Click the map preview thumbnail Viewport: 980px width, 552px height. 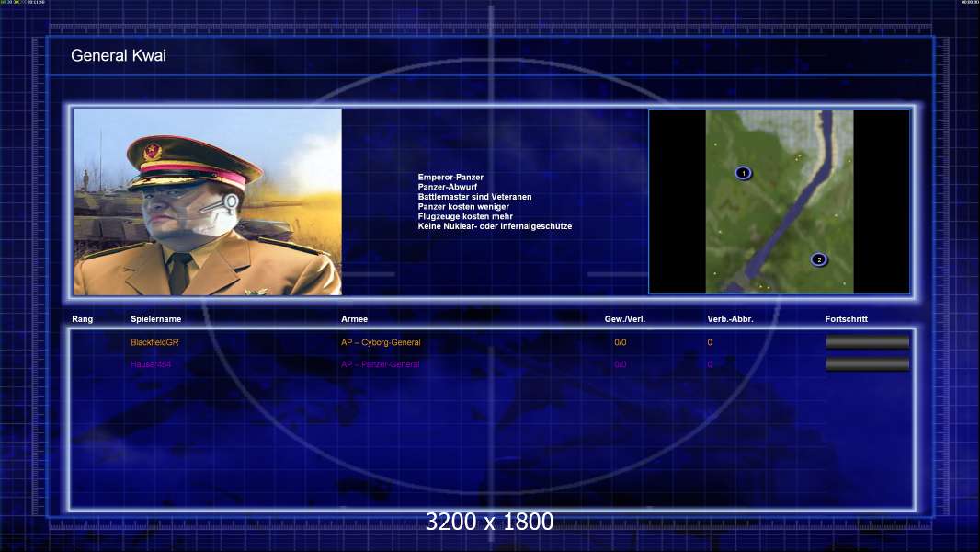[780, 201]
